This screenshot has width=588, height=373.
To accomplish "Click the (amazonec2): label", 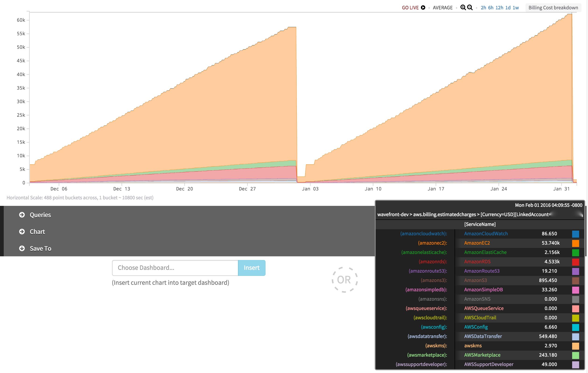I will [432, 243].
